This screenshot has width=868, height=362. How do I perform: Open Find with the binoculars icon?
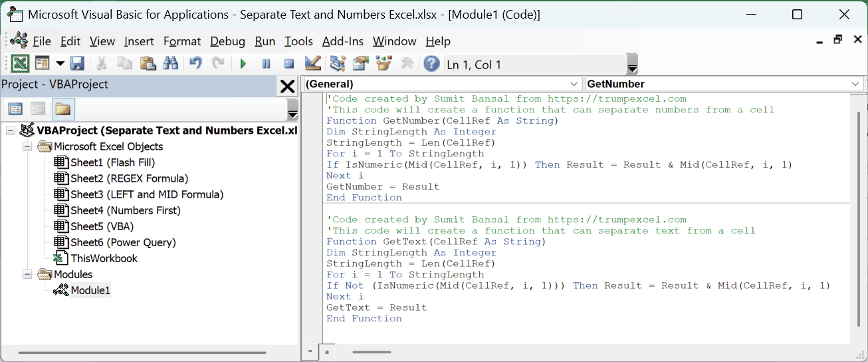[170, 64]
